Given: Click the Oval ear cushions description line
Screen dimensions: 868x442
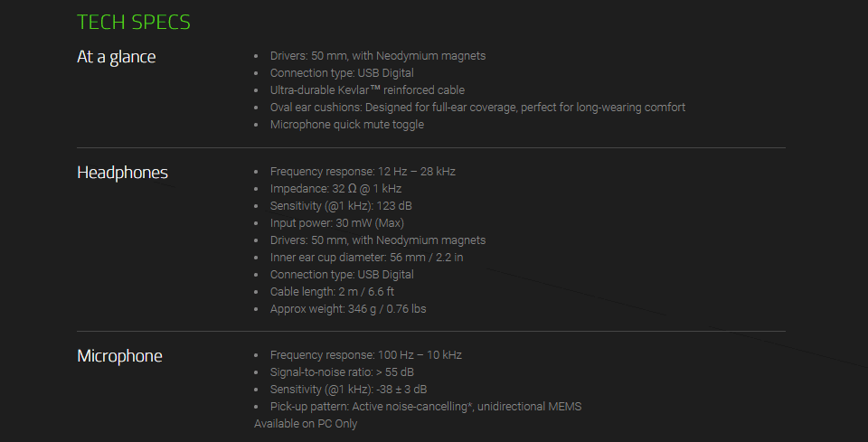Looking at the screenshot, I should tap(477, 108).
